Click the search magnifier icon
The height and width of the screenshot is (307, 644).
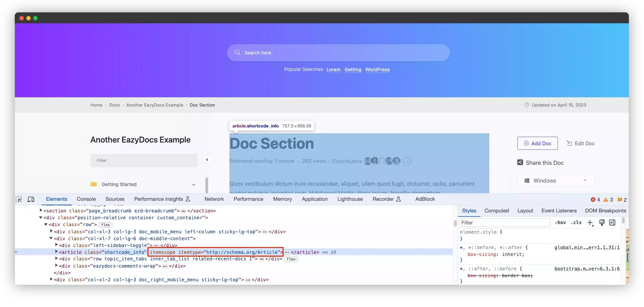[237, 52]
